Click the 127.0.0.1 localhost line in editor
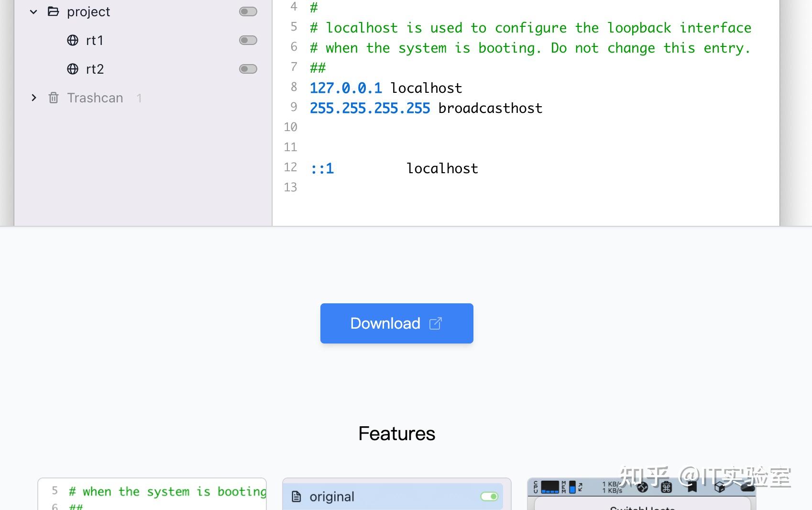 [x=385, y=88]
